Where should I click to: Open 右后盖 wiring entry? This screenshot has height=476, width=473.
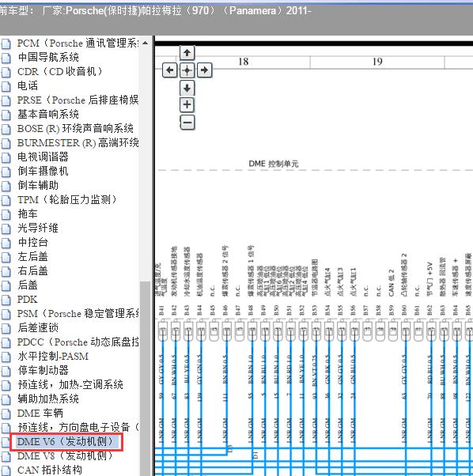tap(32, 270)
